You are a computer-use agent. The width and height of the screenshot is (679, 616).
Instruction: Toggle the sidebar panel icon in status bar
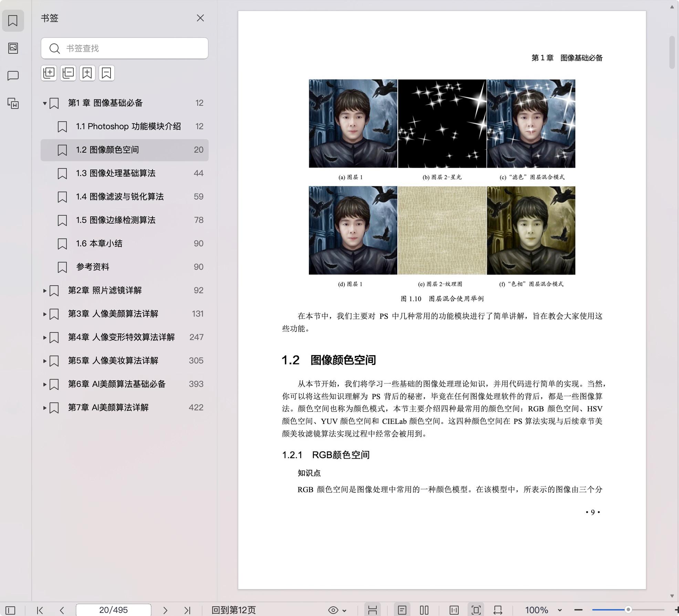pos(10,610)
